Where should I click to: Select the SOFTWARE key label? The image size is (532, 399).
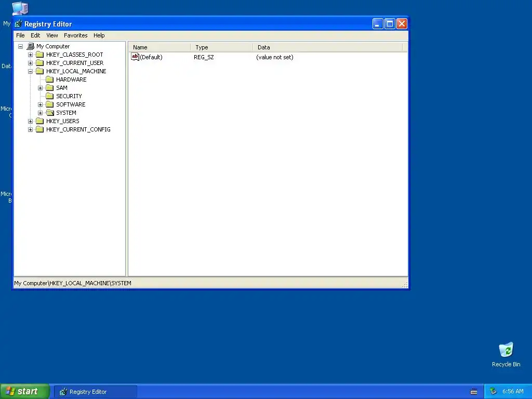71,104
